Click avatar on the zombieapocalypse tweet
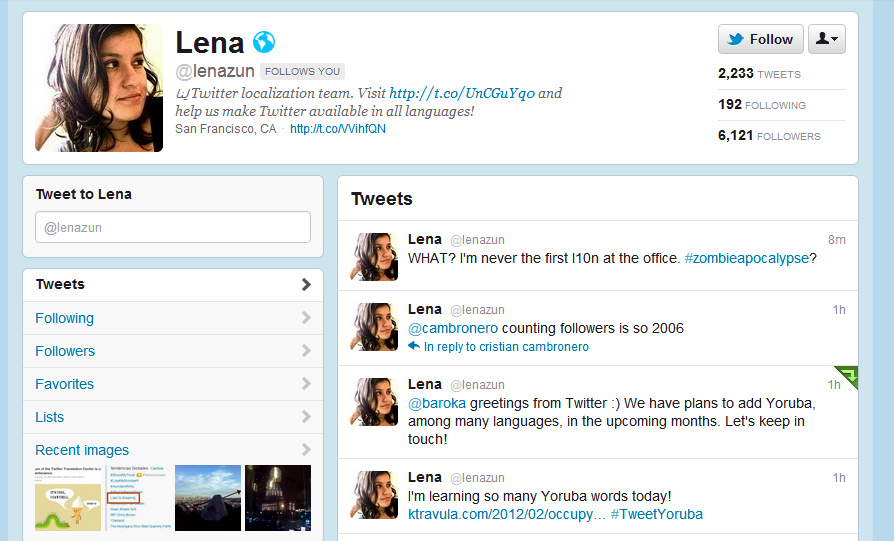This screenshot has height=541, width=894. 374,257
